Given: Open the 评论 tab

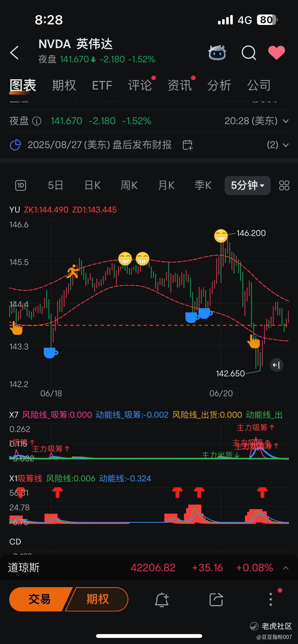Looking at the screenshot, I should [140, 85].
